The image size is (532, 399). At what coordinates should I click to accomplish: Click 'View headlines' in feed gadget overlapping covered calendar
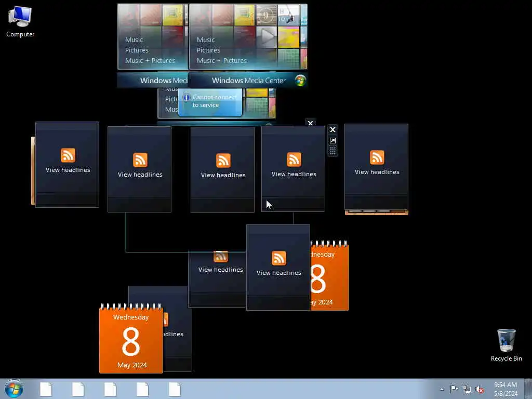pos(279,273)
